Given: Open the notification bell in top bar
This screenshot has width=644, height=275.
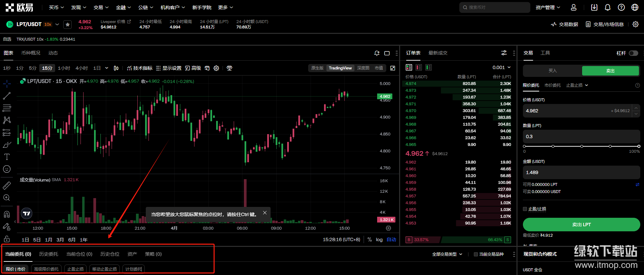Looking at the screenshot, I should pyautogui.click(x=607, y=7).
